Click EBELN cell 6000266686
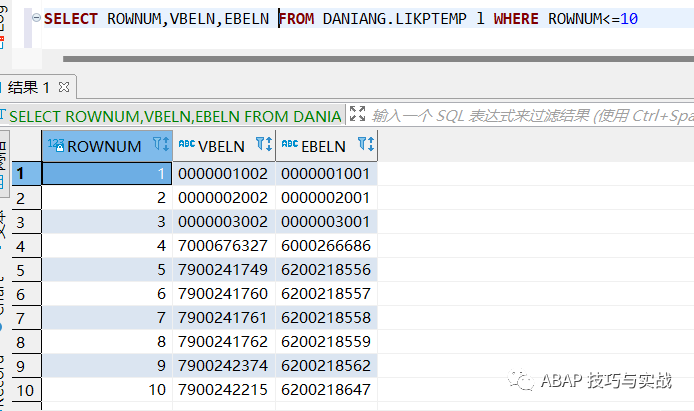This screenshot has width=694, height=411. coord(326,246)
